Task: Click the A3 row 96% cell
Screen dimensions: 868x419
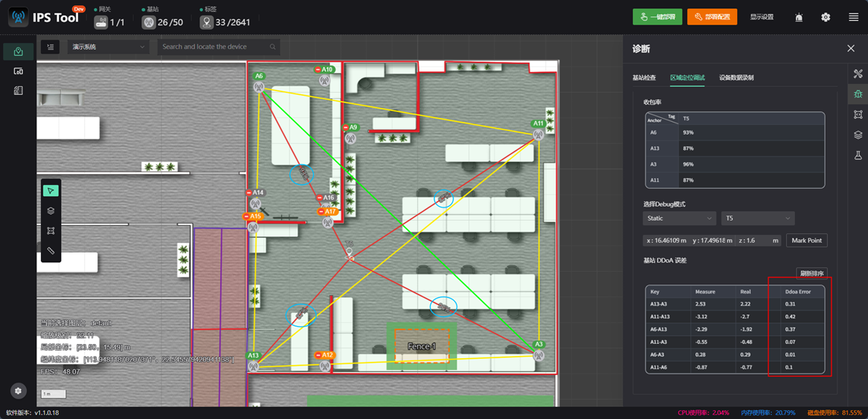Action: click(x=751, y=164)
